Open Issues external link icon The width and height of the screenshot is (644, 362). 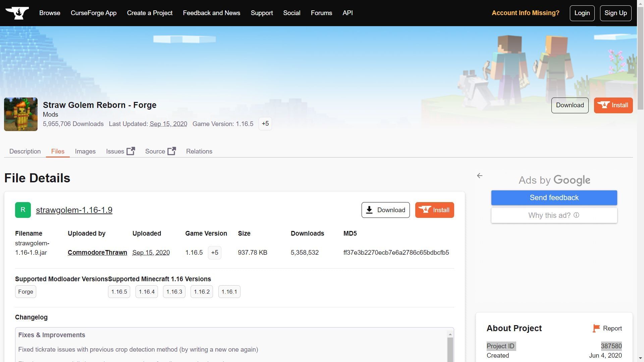pyautogui.click(x=130, y=151)
